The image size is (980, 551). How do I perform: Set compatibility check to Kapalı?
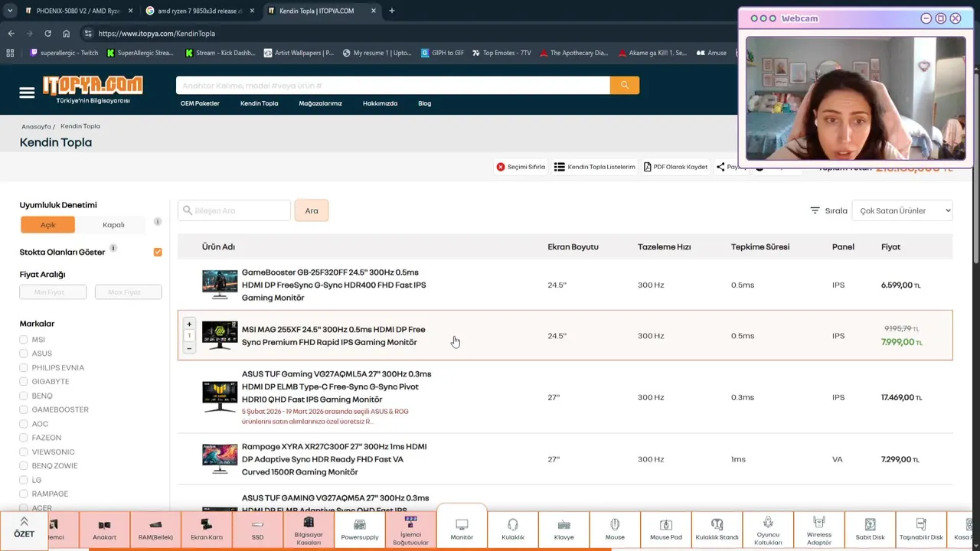(113, 225)
